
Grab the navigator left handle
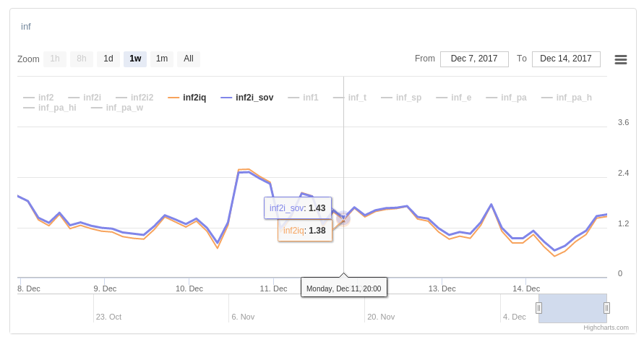(x=538, y=308)
